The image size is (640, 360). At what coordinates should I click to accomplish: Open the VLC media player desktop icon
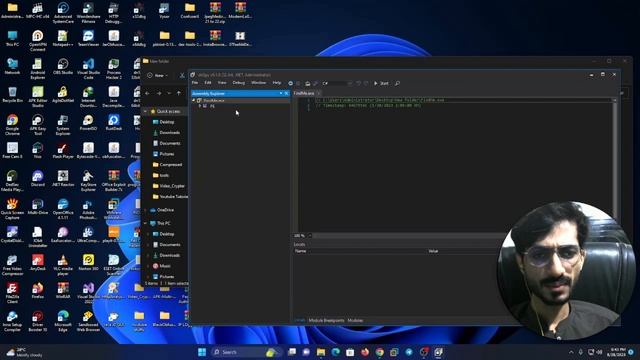click(62, 264)
